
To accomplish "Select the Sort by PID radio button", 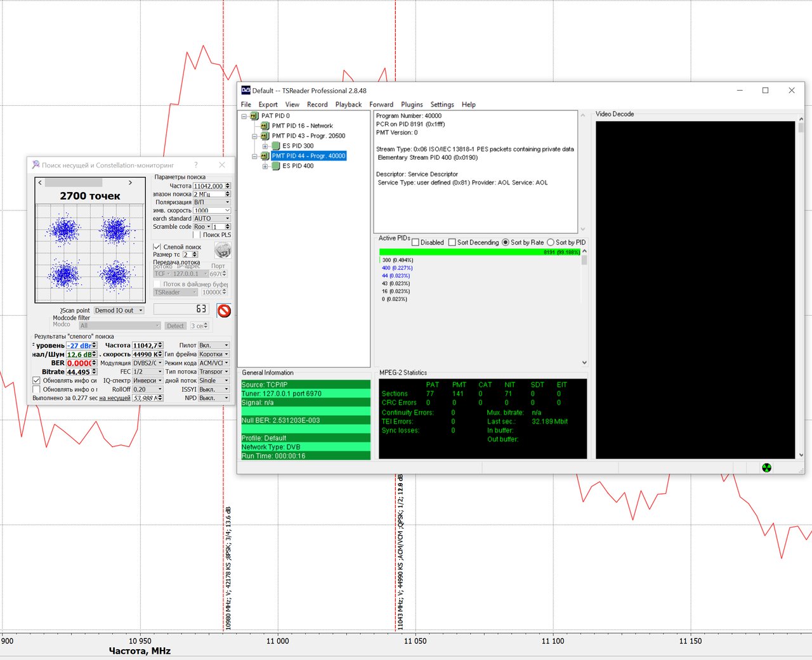I will coord(550,242).
